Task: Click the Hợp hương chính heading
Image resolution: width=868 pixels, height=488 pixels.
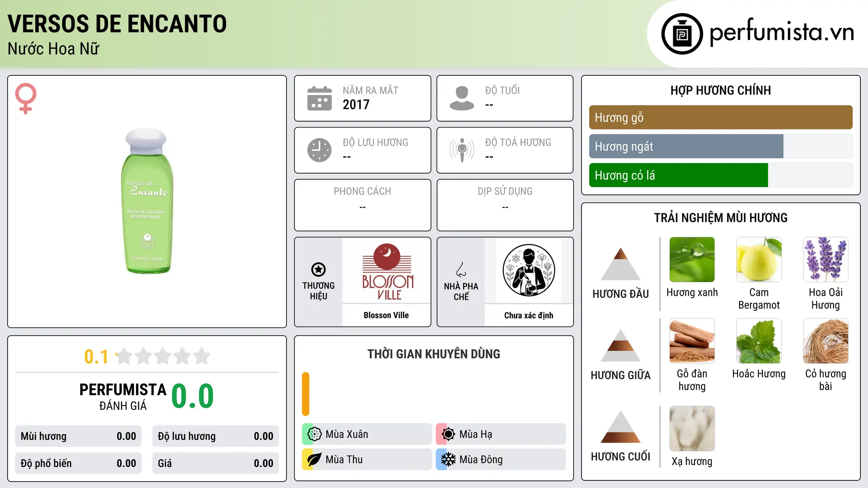Action: pyautogui.click(x=721, y=90)
